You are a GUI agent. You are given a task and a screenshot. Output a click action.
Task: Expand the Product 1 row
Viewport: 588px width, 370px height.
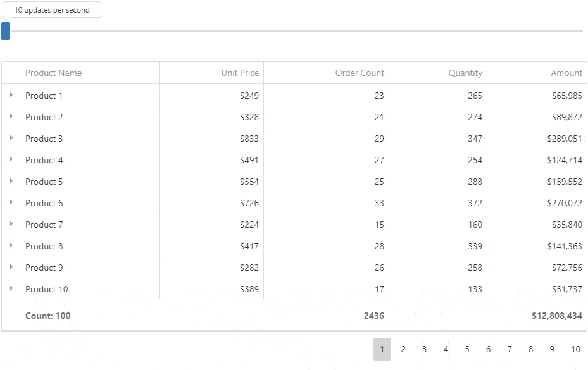tap(11, 95)
